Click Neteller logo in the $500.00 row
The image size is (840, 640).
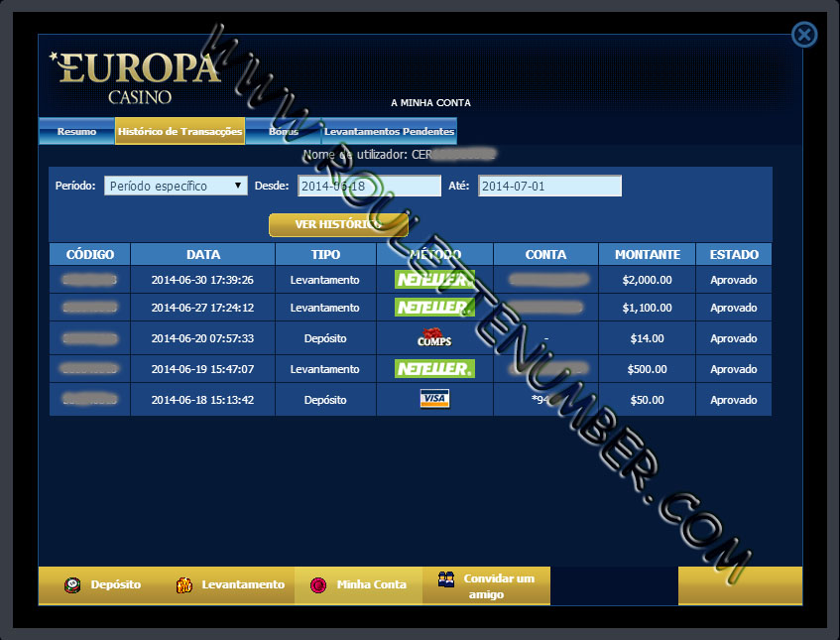tap(434, 369)
